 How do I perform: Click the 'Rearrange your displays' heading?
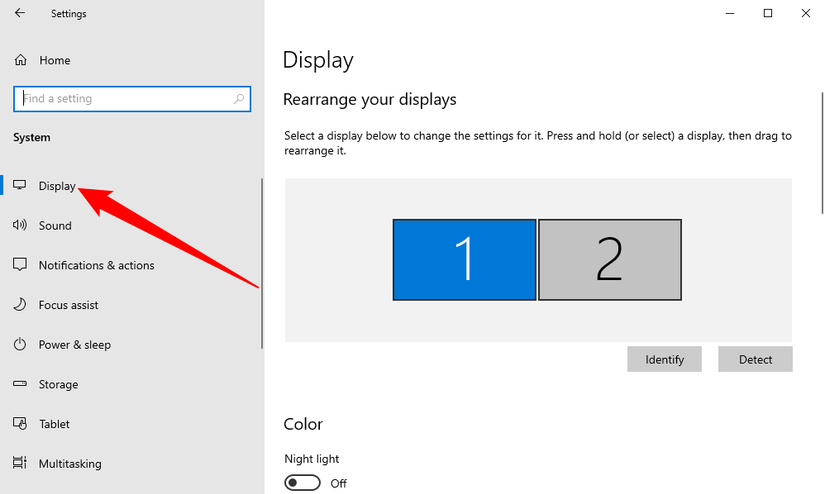point(370,99)
